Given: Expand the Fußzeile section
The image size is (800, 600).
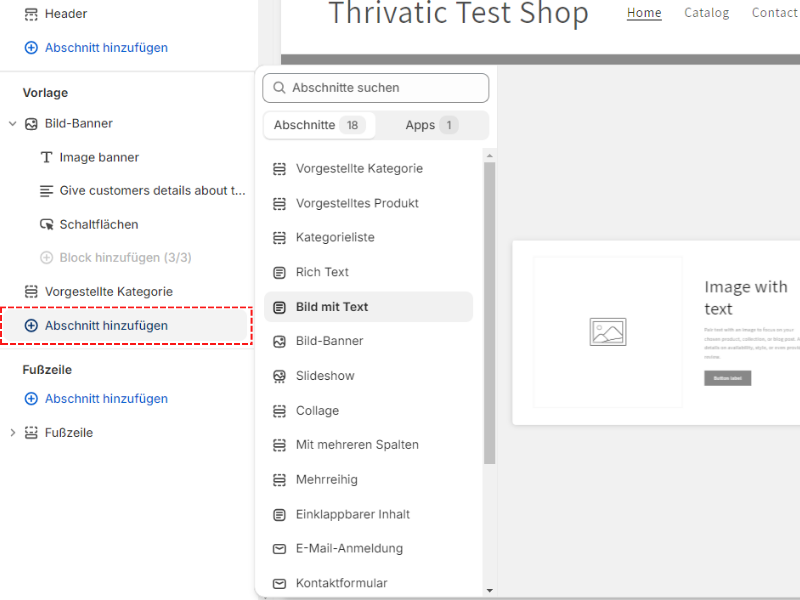Looking at the screenshot, I should click(x=13, y=433).
